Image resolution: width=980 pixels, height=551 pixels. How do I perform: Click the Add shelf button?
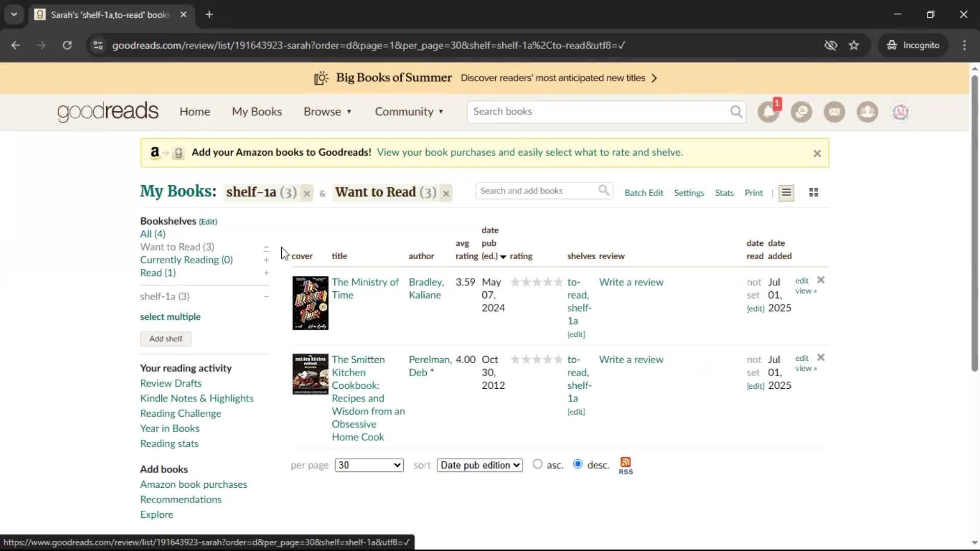click(165, 339)
